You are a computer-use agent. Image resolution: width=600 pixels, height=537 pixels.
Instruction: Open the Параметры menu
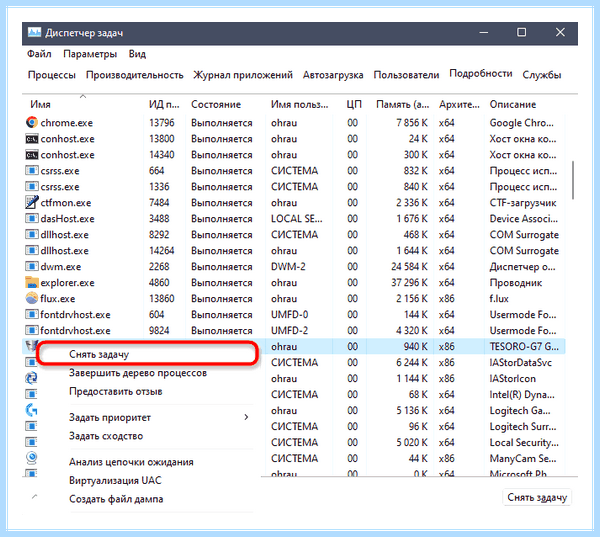pyautogui.click(x=90, y=54)
